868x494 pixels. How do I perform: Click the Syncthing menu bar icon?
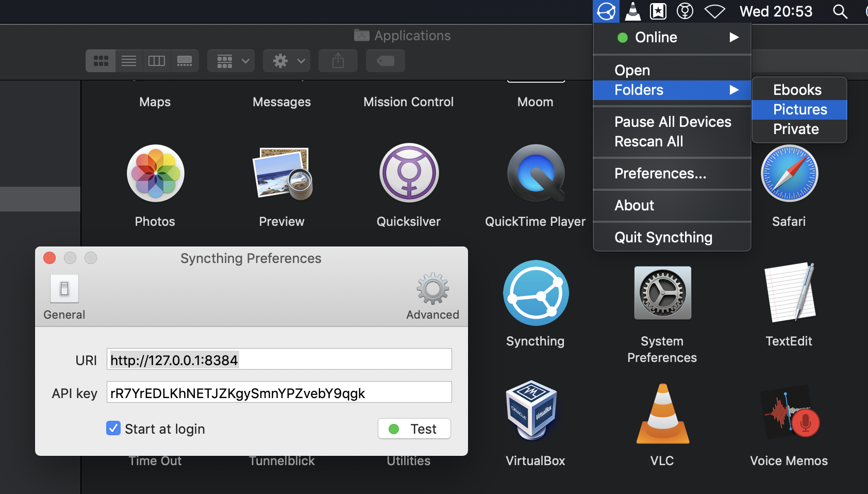(x=606, y=11)
